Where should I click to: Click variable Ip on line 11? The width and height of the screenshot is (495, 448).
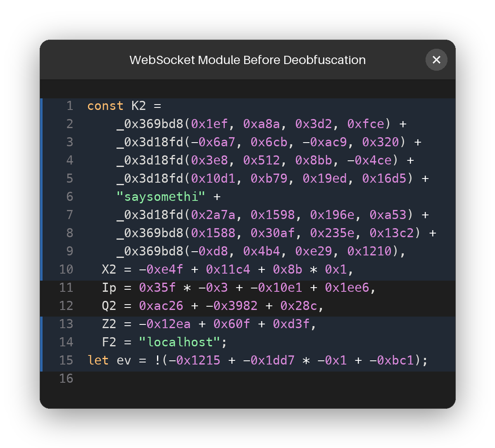tap(109, 288)
